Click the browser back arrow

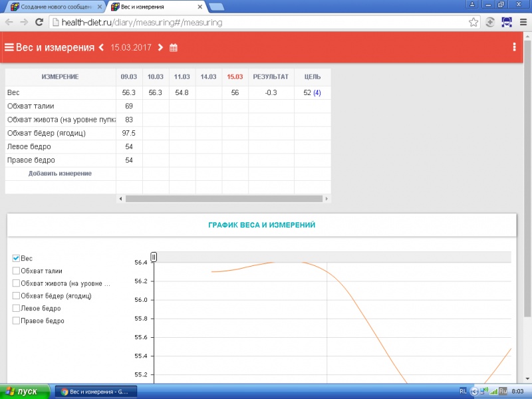[x=9, y=22]
